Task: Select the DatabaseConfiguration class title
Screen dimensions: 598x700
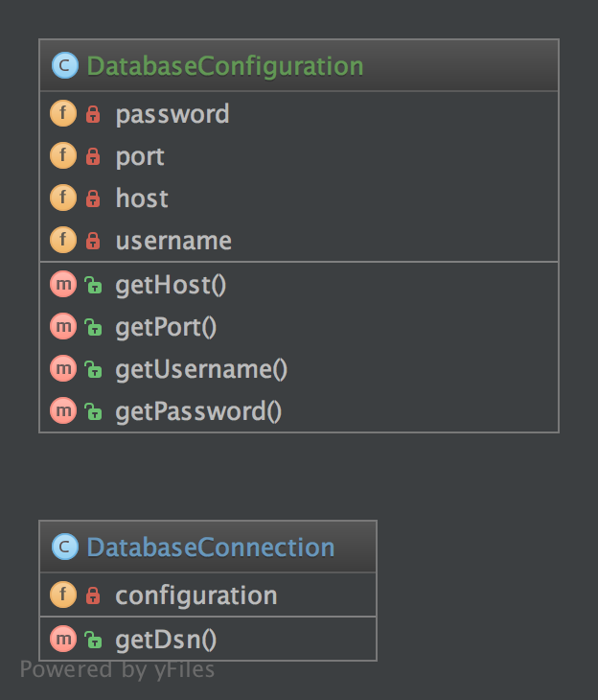Action: click(225, 66)
